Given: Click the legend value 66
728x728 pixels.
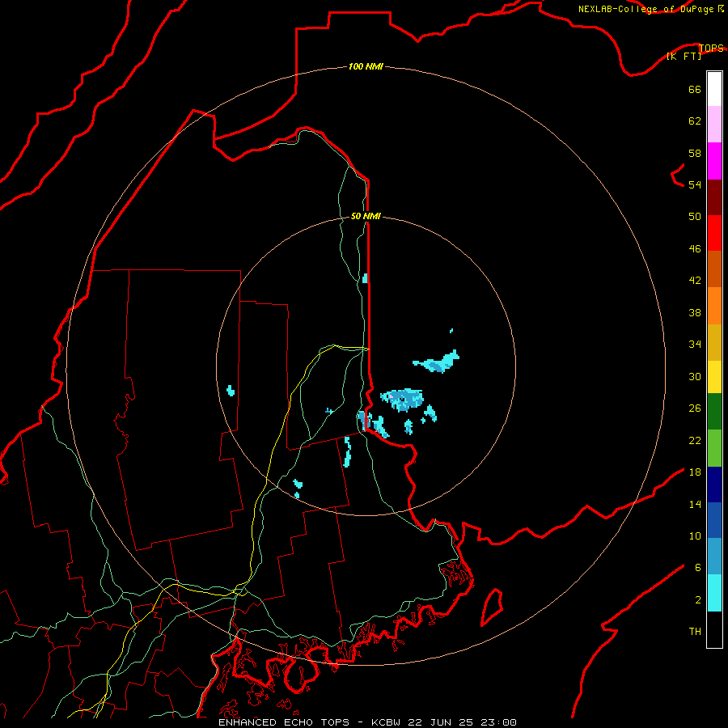Looking at the screenshot, I should click(695, 89).
